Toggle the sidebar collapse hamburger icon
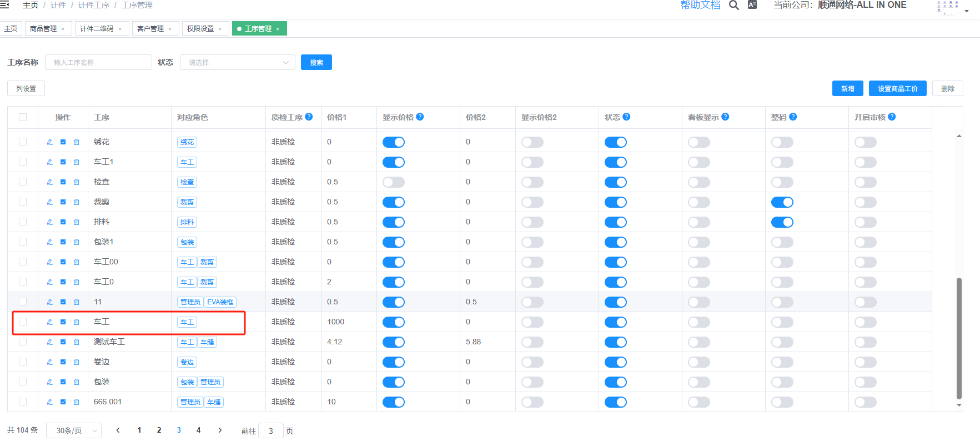Screen dimensions: 980x441 pos(4,4)
